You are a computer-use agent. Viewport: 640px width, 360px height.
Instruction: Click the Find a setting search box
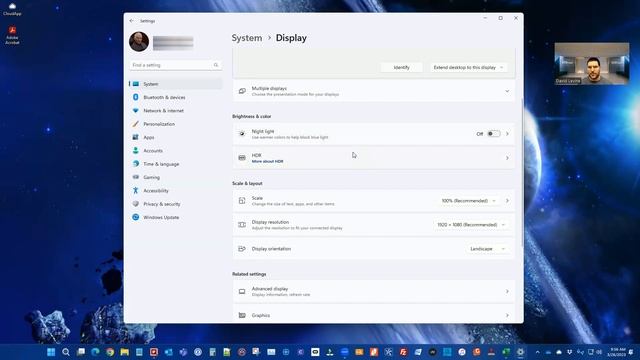pyautogui.click(x=176, y=65)
